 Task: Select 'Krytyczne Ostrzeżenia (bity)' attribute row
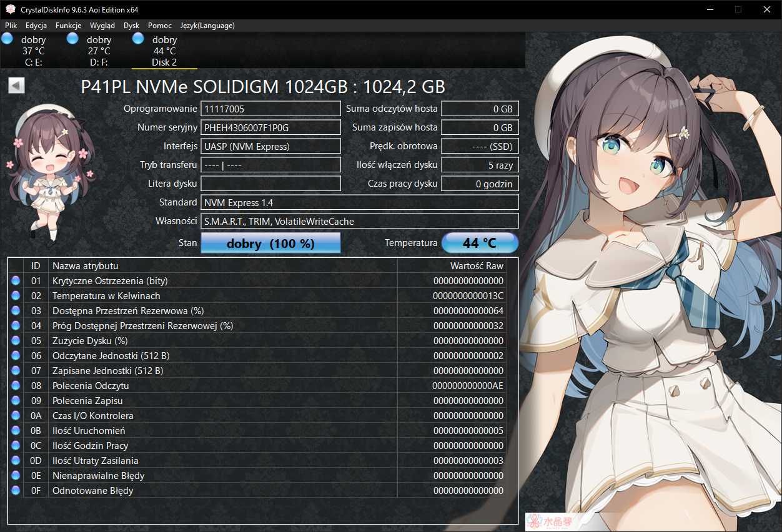(258, 280)
